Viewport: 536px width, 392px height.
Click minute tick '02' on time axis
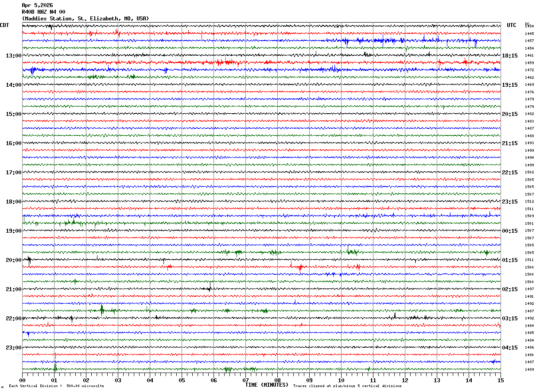(86, 380)
